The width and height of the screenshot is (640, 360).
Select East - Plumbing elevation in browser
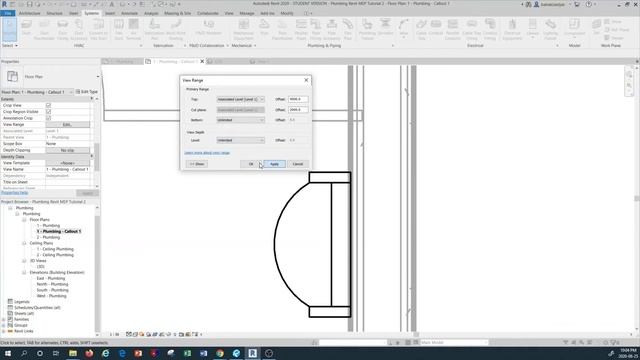click(51, 278)
